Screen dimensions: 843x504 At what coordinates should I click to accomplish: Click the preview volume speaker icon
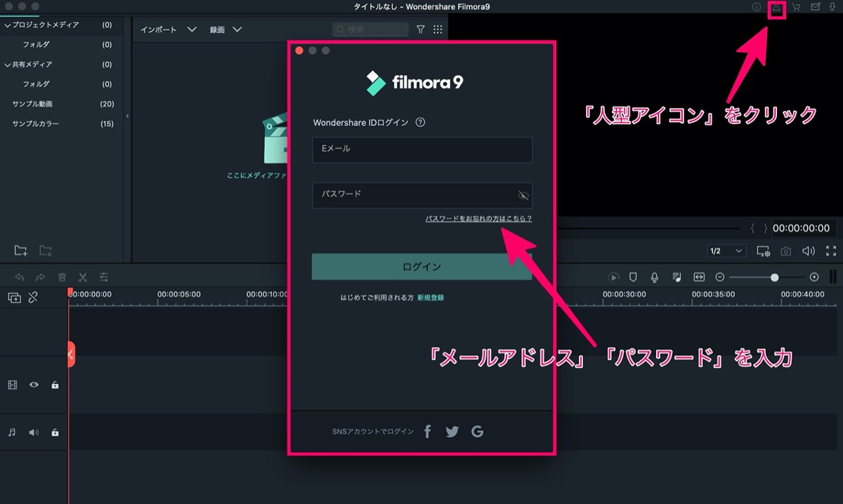[809, 251]
